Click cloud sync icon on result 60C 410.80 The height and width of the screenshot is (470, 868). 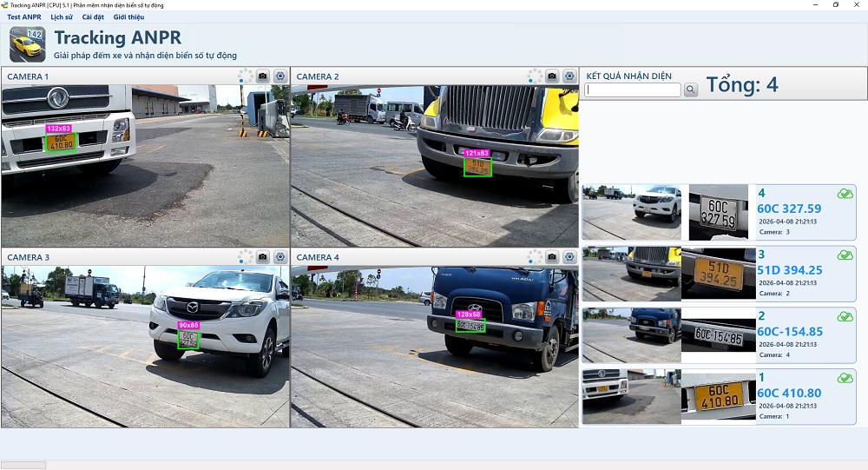click(x=845, y=378)
